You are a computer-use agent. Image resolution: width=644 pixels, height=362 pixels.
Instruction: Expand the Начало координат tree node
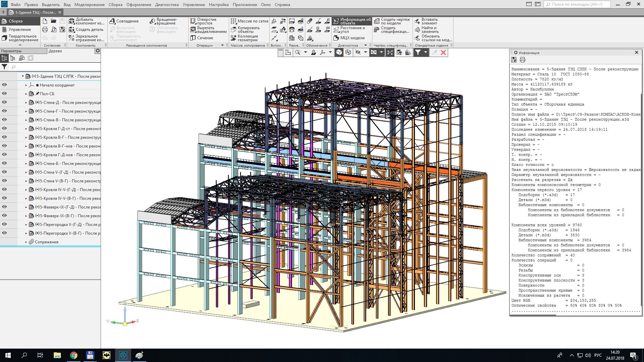(x=26, y=85)
